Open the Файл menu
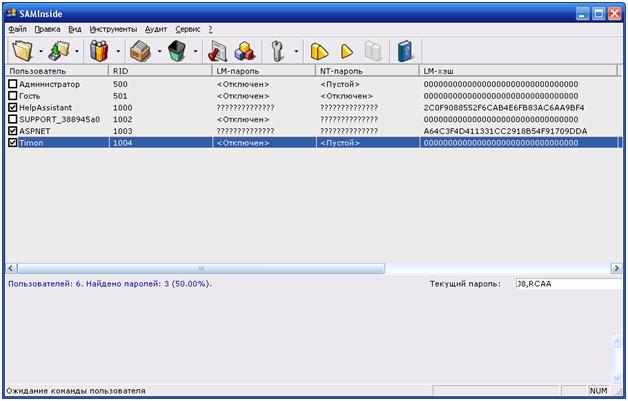The height and width of the screenshot is (401, 628). tap(18, 29)
